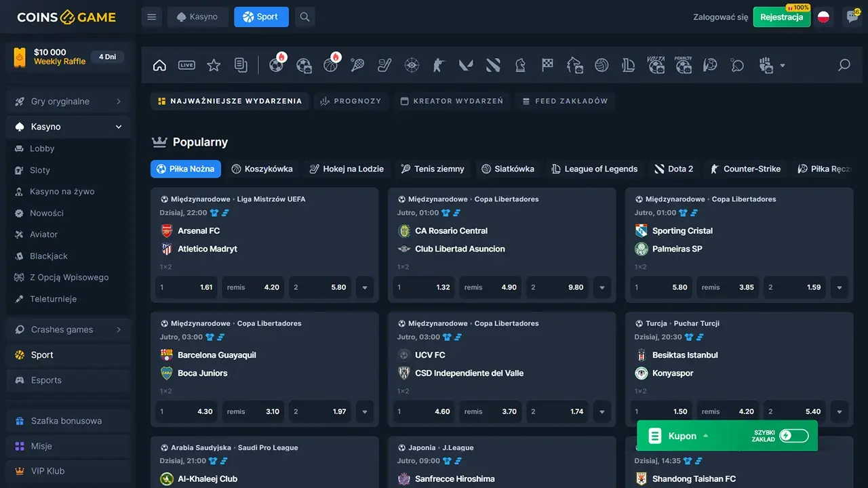Screen dimensions: 868x488
Task: Open favorites star in the sports bar
Action: point(214,65)
